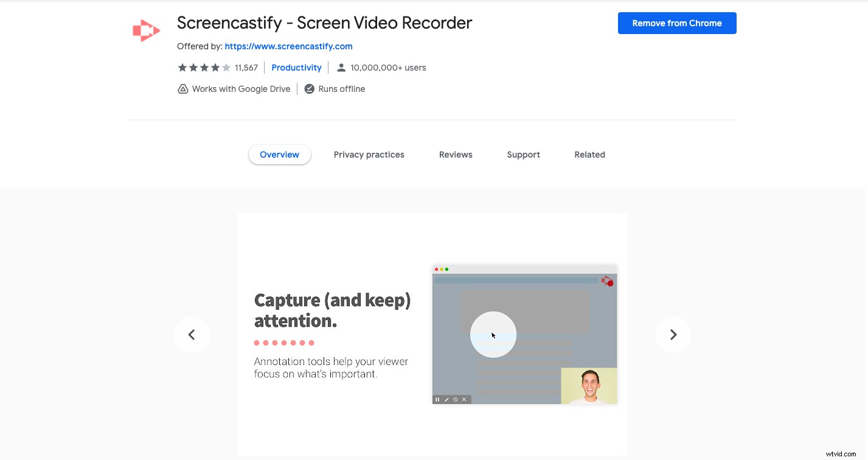
Task: Click the Runs offline checkmark icon
Action: (310, 89)
